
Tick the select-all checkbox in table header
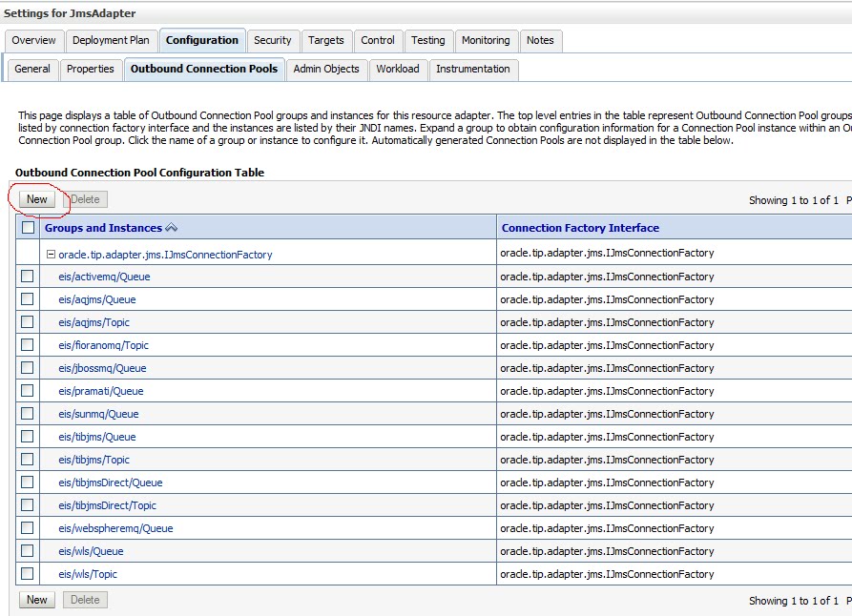click(28, 227)
